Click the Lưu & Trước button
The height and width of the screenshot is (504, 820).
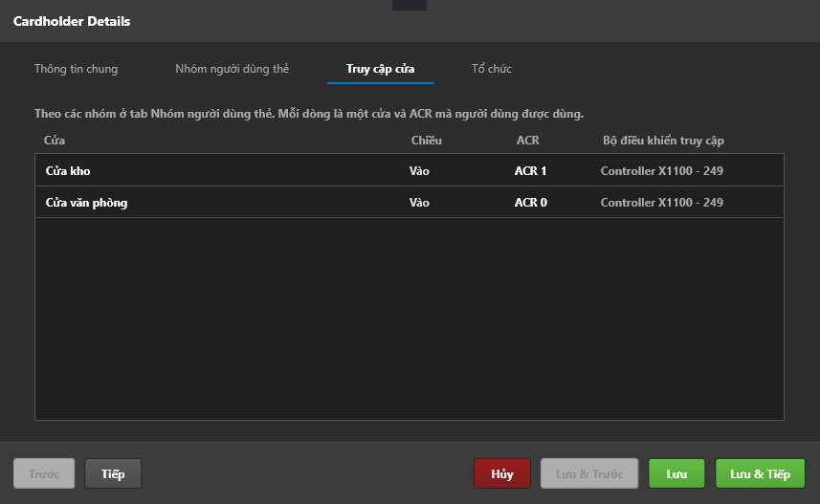point(589,473)
